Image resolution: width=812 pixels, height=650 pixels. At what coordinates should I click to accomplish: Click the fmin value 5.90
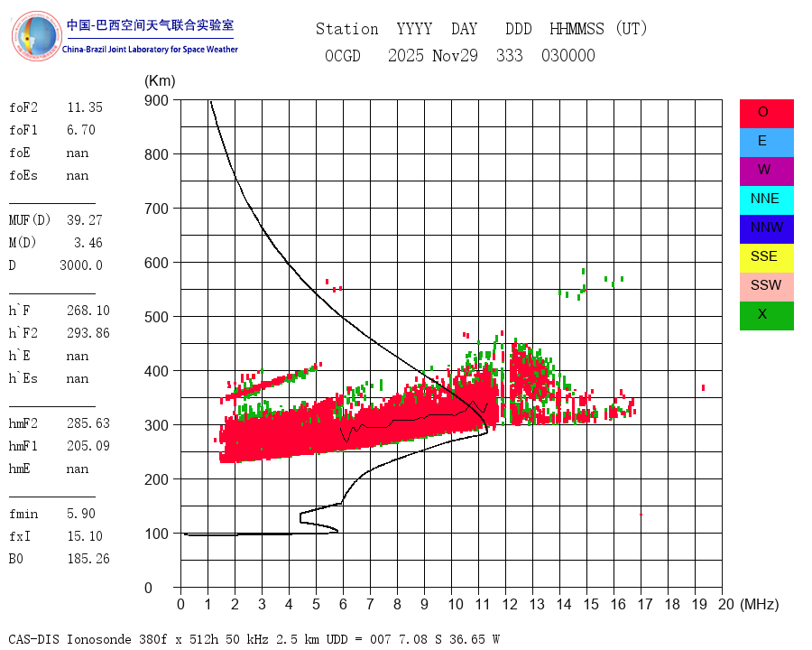click(81, 513)
